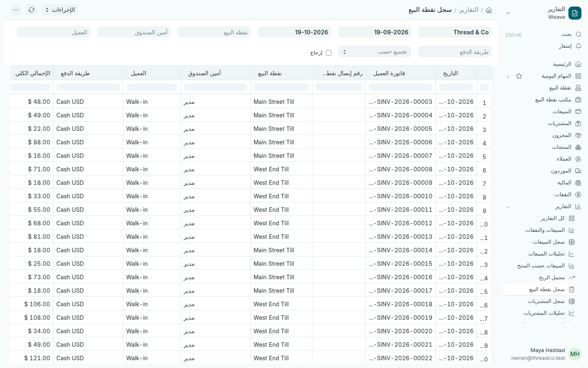This screenshot has height=368, width=588.
Task: Click the المشتريات shopping bag icon
Action: (x=578, y=123)
